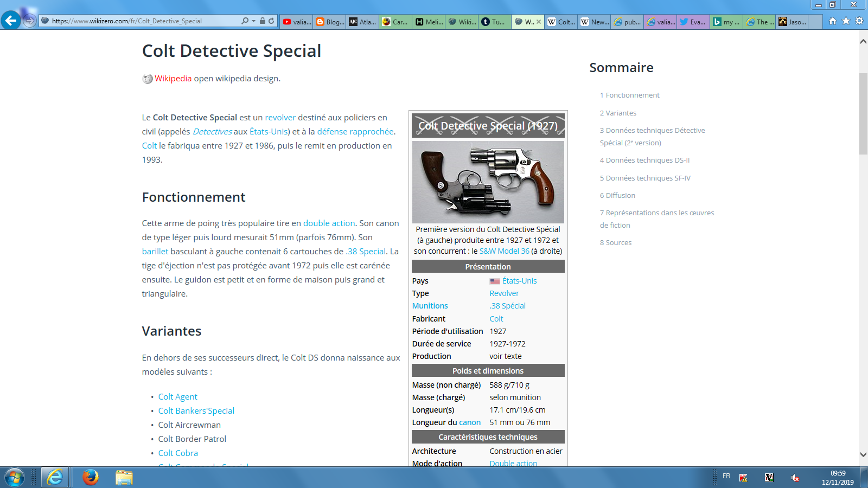The height and width of the screenshot is (488, 868).
Task: Open the 'défense rapprochée' link
Action: coord(355,131)
